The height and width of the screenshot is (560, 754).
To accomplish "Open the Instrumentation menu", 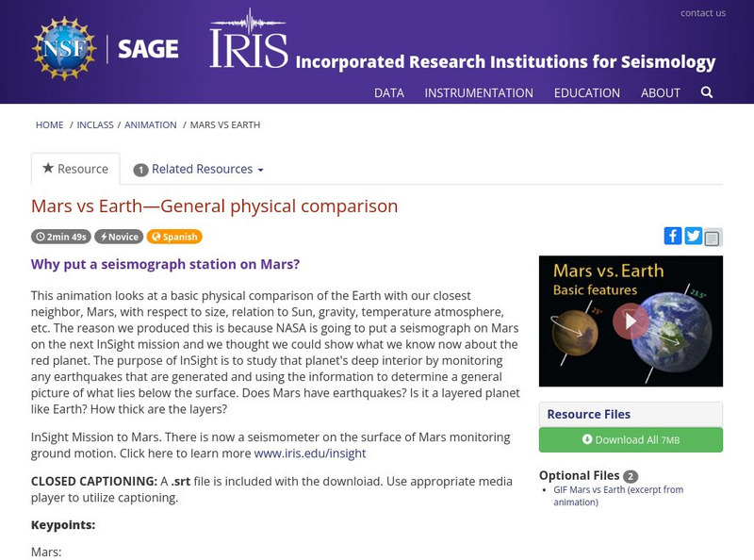I will click(481, 93).
